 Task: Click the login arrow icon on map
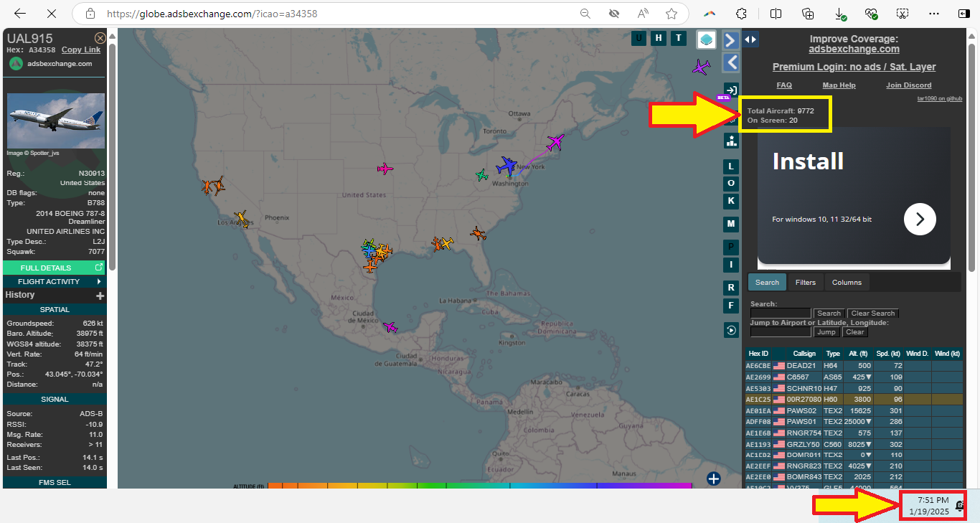[x=731, y=90]
